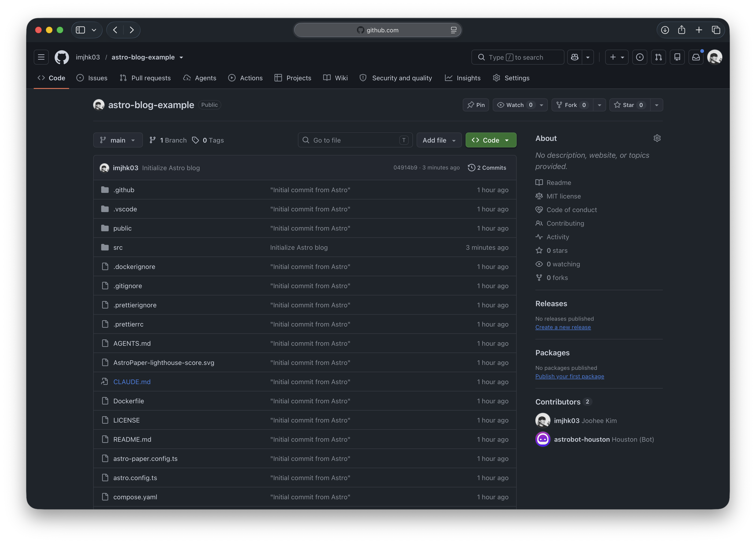Click Create a new release link

tap(563, 327)
